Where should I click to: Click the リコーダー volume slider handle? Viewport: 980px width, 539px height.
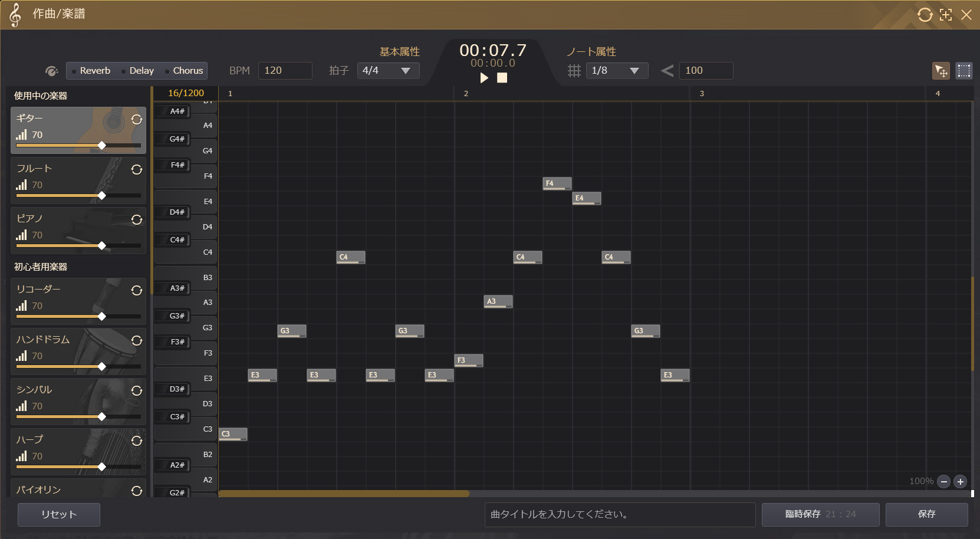(102, 317)
